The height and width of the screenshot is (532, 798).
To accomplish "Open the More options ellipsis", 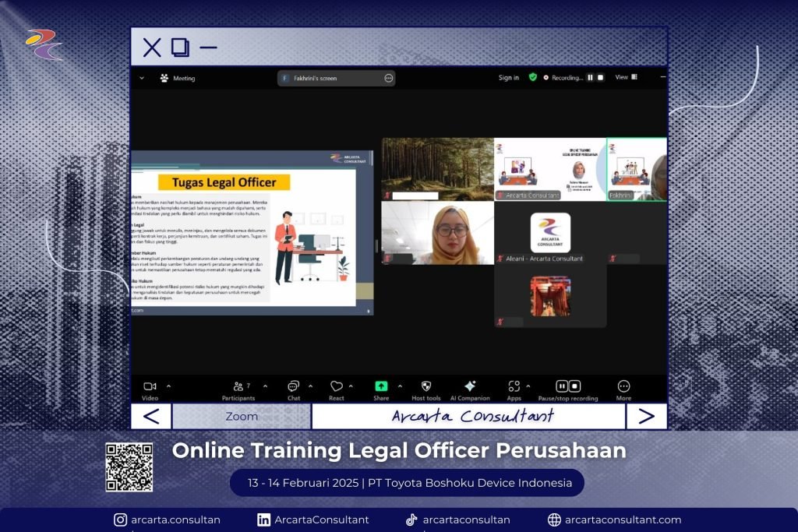I will [623, 386].
